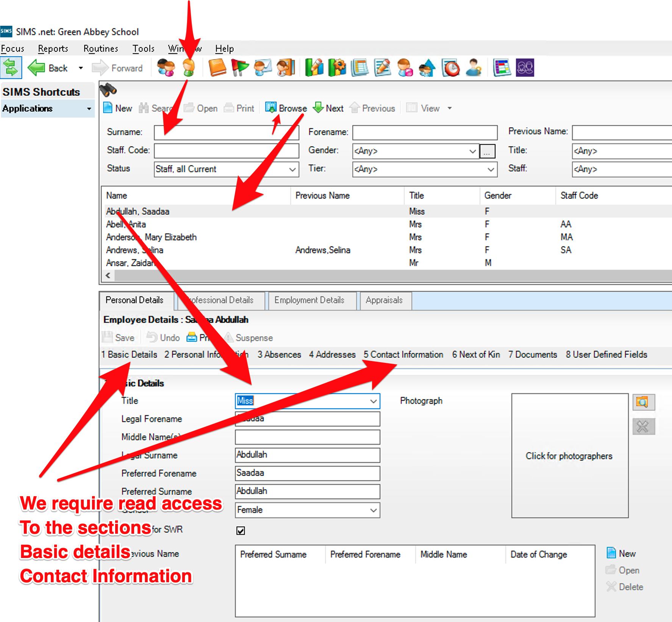Open the Help menu
672x622 pixels.
pyautogui.click(x=225, y=48)
